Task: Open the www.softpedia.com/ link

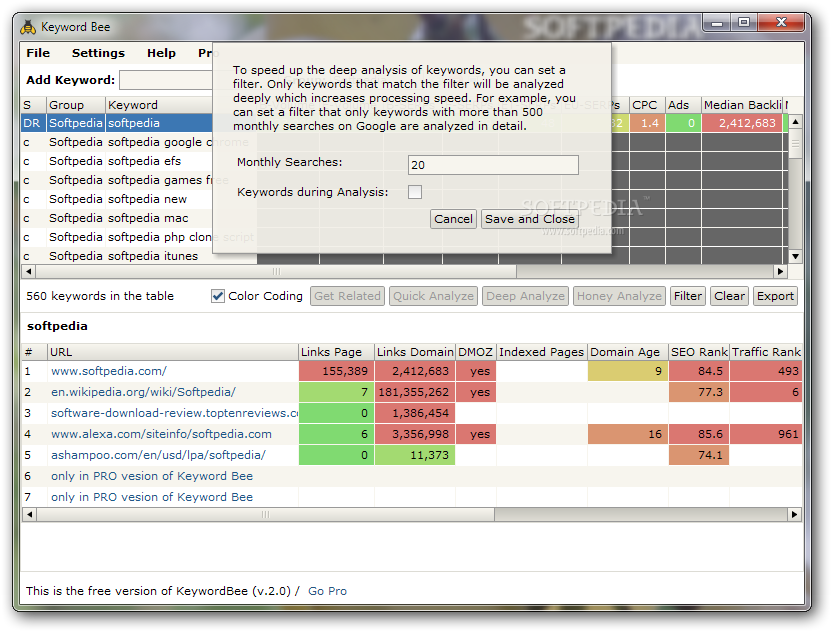Action: tap(109, 371)
